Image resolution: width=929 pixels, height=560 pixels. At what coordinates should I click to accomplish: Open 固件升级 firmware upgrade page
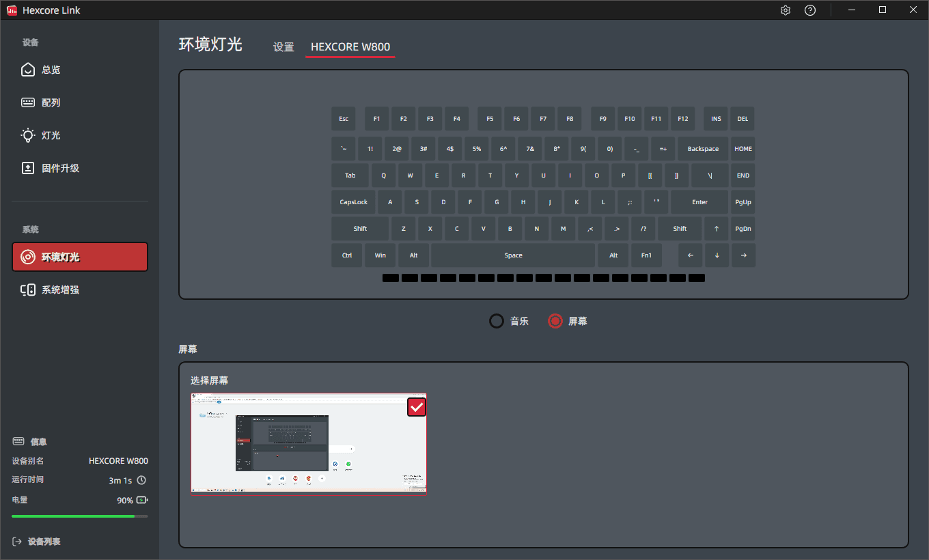(x=80, y=168)
